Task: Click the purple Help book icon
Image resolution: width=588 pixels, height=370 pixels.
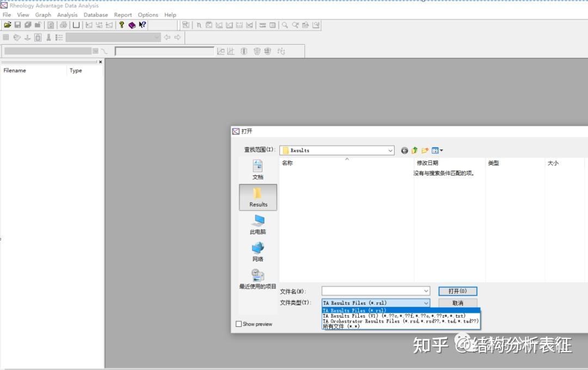Action: click(131, 25)
